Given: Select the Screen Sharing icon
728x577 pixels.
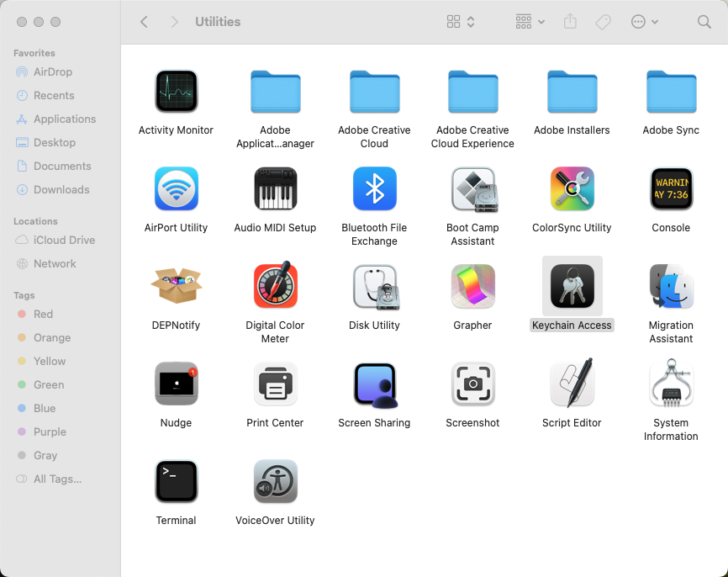Looking at the screenshot, I should click(x=375, y=384).
